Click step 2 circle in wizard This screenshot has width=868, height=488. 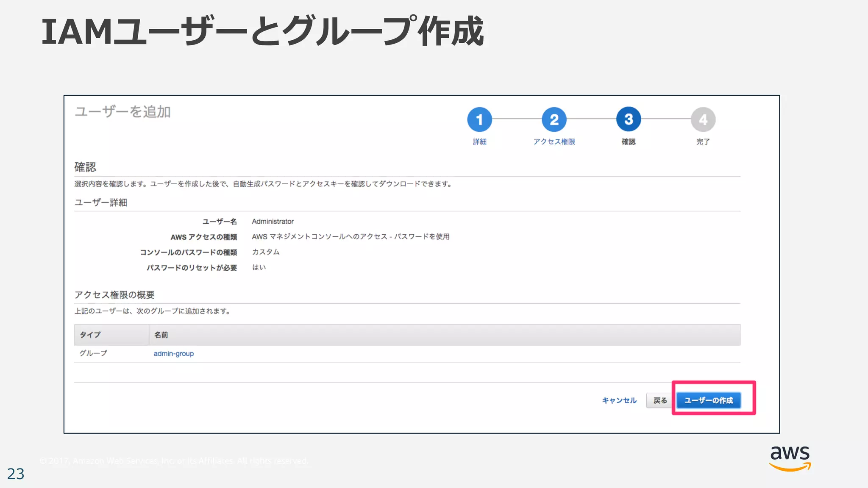coord(554,119)
